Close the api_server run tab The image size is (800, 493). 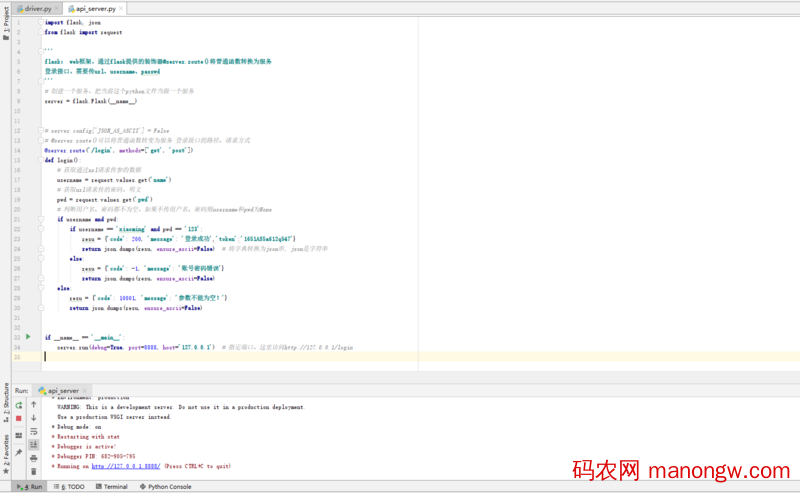pos(85,391)
